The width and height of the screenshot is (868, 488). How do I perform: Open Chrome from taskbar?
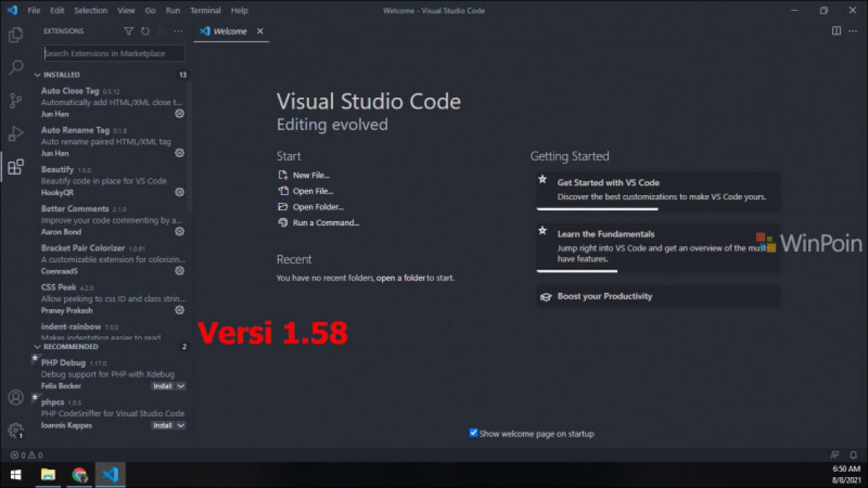click(79, 475)
